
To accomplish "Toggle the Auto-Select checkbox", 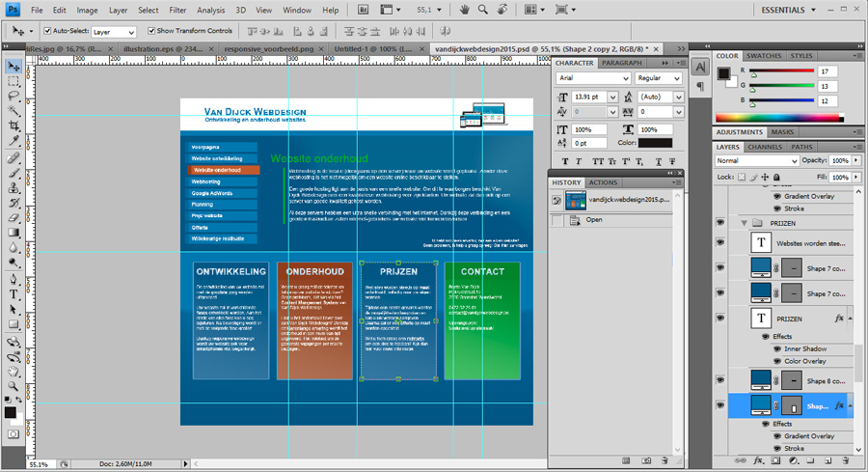I will (x=47, y=31).
